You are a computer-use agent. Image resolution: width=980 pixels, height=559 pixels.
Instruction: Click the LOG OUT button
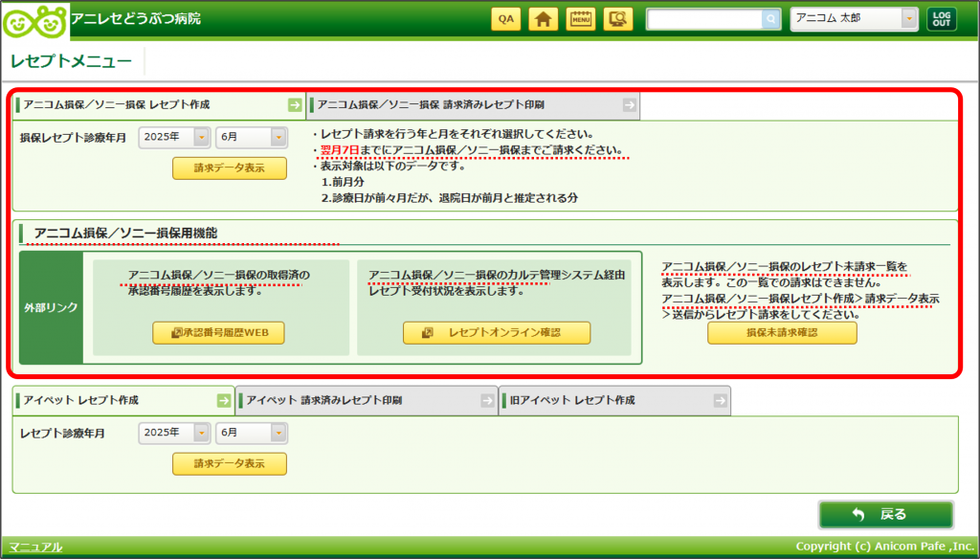click(942, 19)
